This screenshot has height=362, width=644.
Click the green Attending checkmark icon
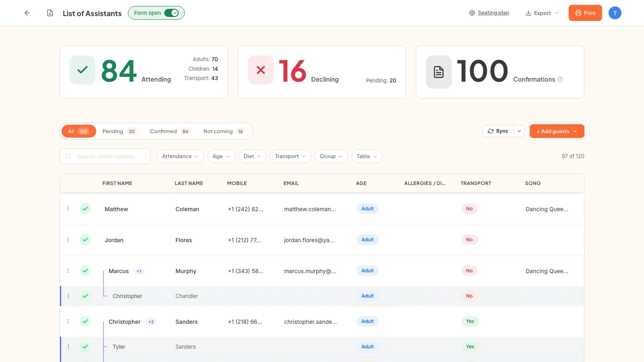point(83,70)
